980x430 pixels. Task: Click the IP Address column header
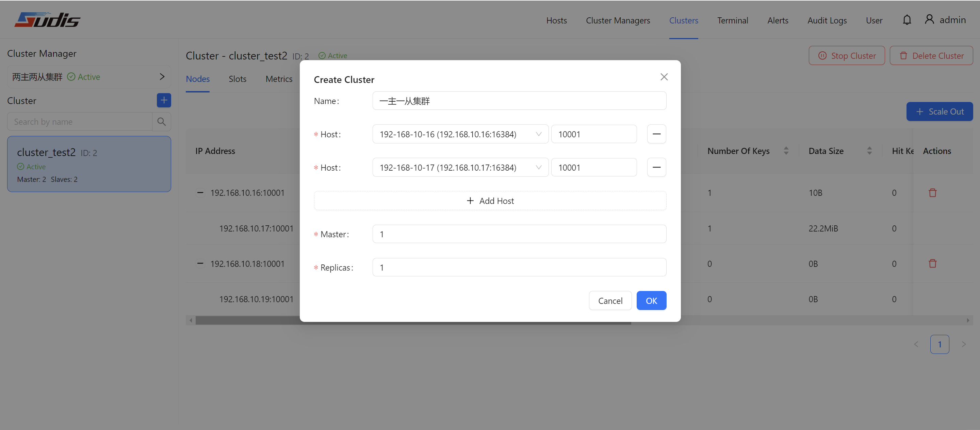215,151
